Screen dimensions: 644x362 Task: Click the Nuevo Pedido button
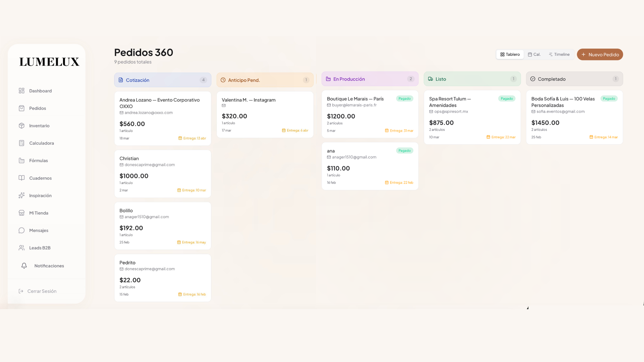tap(600, 54)
